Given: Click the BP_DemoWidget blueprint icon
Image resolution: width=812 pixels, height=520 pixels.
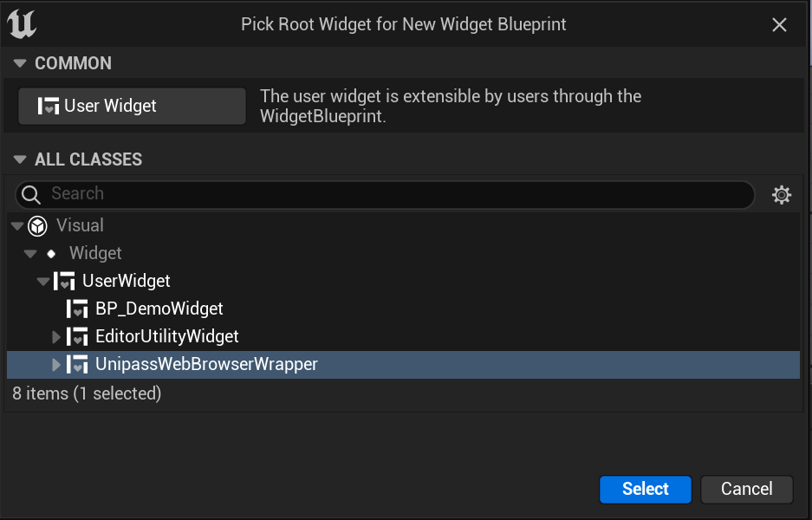Looking at the screenshot, I should click(x=78, y=309).
